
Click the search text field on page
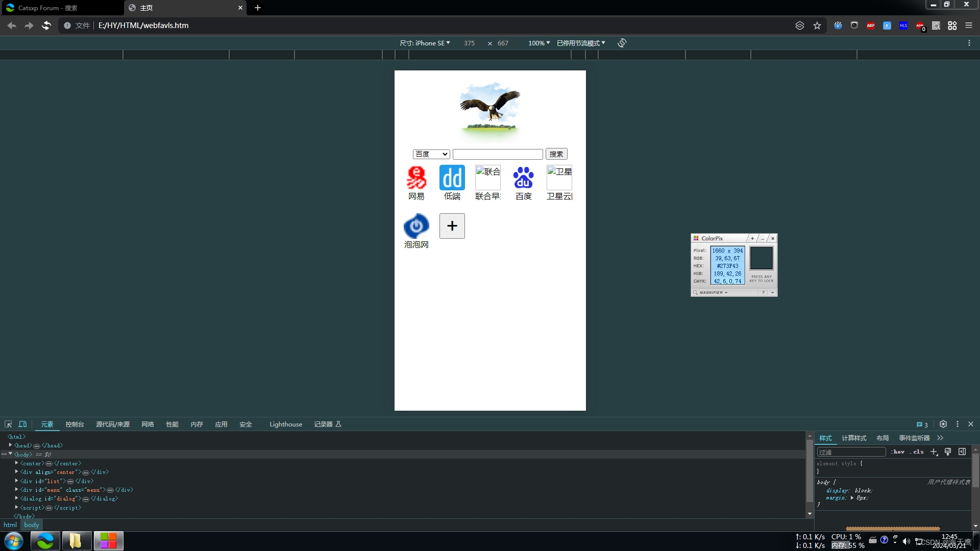[498, 154]
